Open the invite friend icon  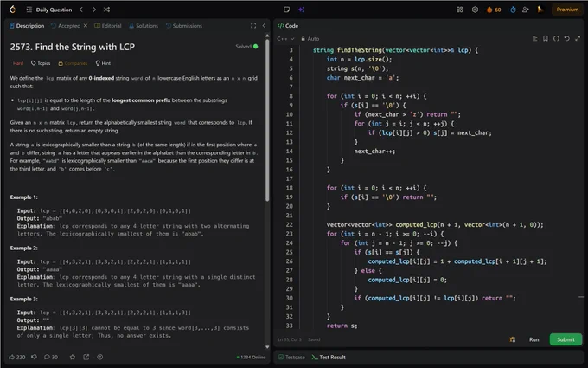point(526,10)
